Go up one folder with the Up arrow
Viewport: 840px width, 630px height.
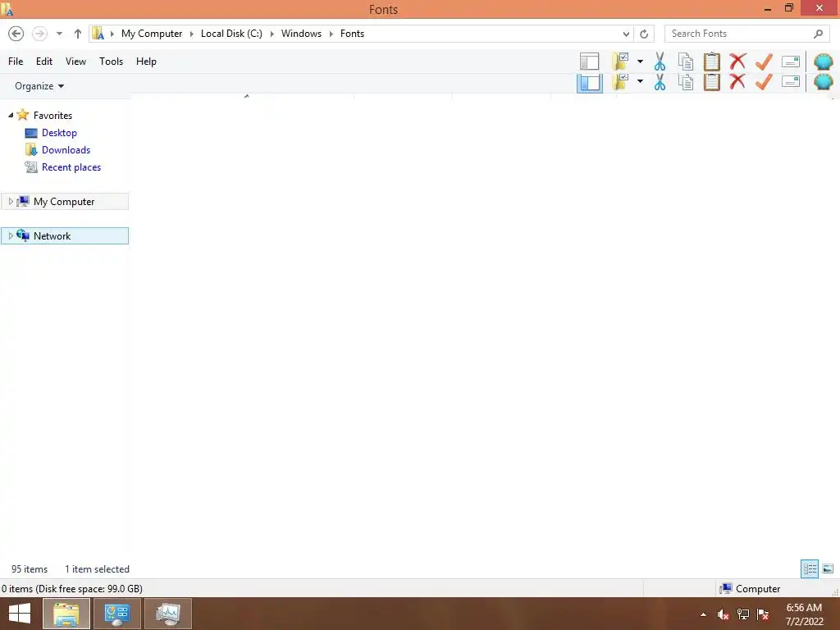(x=78, y=34)
